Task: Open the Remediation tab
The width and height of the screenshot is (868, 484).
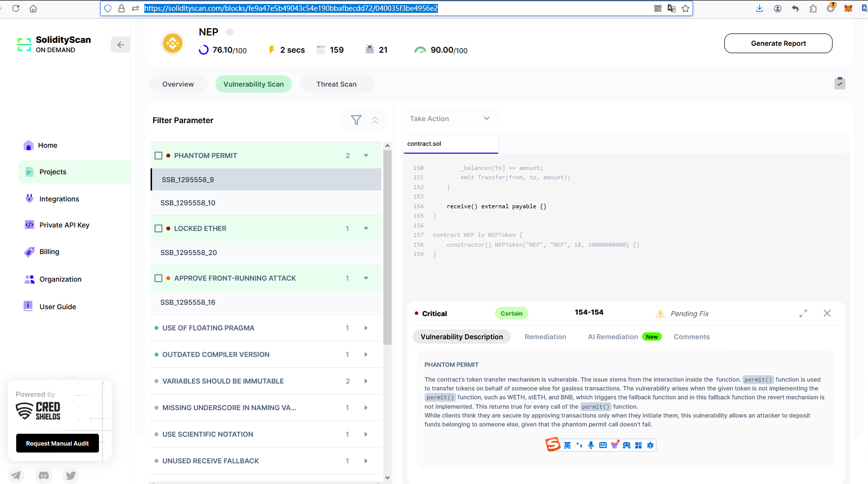Action: 545,337
